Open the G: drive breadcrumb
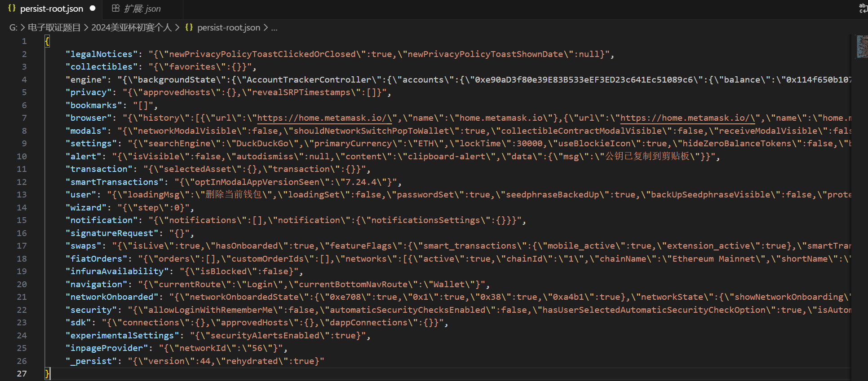The height and width of the screenshot is (381, 868). (13, 27)
